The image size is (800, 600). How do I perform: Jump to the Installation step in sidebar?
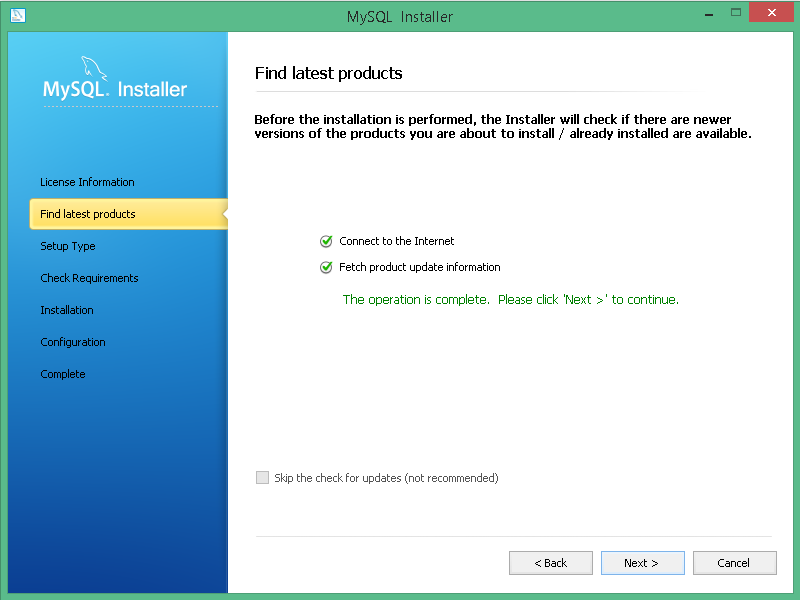pos(67,310)
